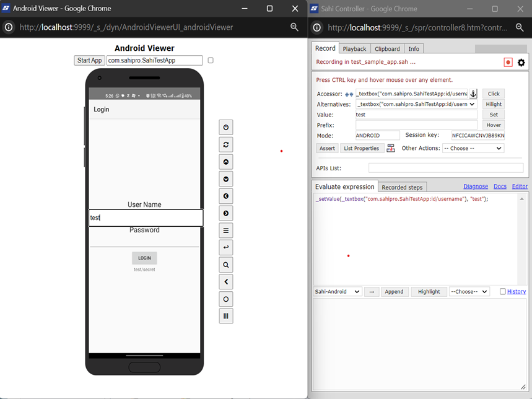Click the refresh screen icon in the Android Viewer
The width and height of the screenshot is (532, 399).
click(226, 144)
